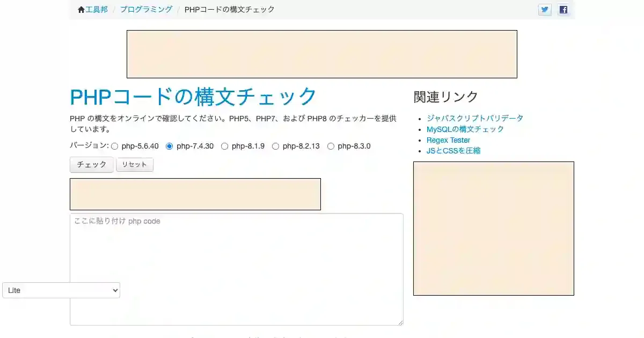644x338 pixels.
Task: Click the Twitter share icon
Action: point(545,10)
